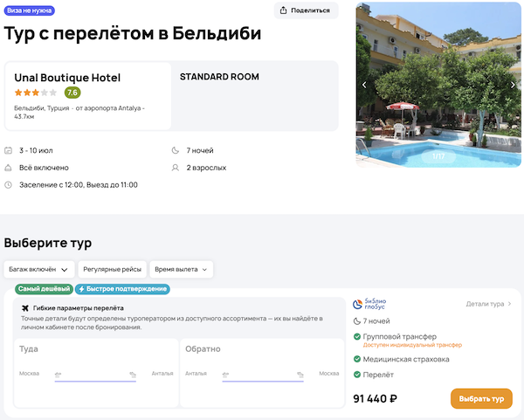Screen dimensions: 524x420
Task: Select the STANDARD ROOM panel
Action: coord(257,95)
